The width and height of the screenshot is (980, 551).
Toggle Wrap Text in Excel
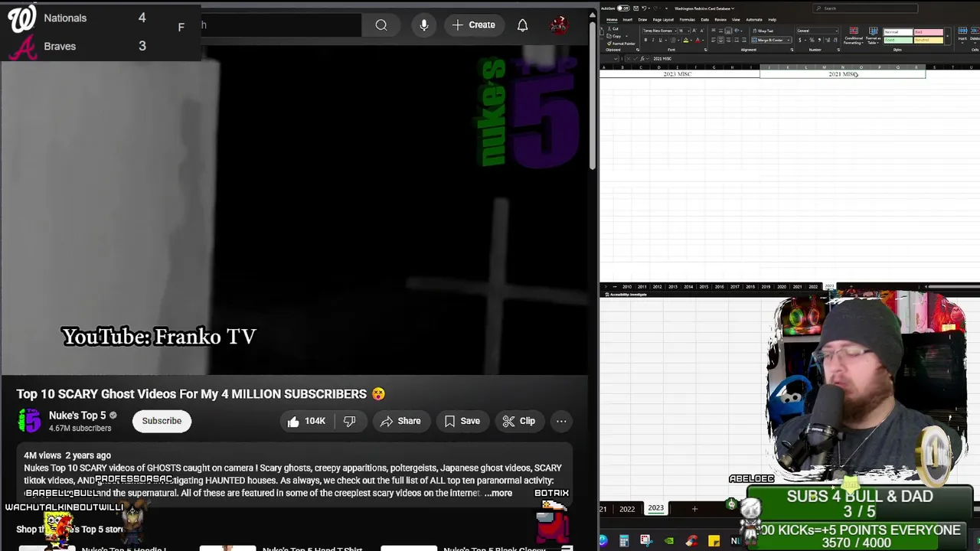click(763, 31)
